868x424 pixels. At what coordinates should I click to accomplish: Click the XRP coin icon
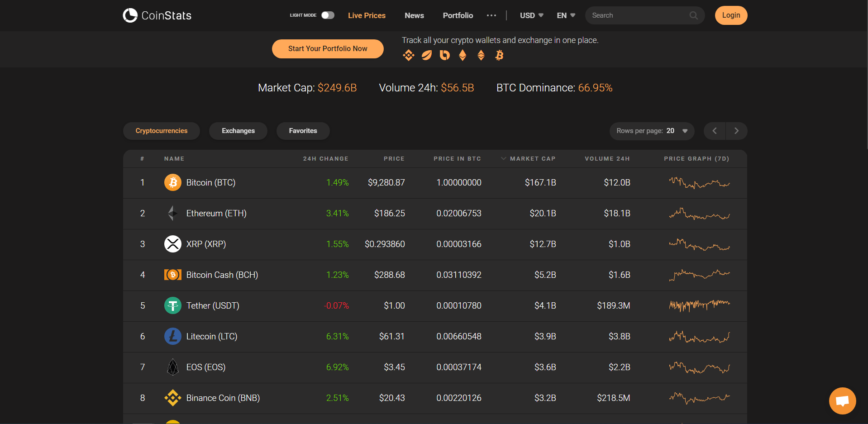coord(173,244)
